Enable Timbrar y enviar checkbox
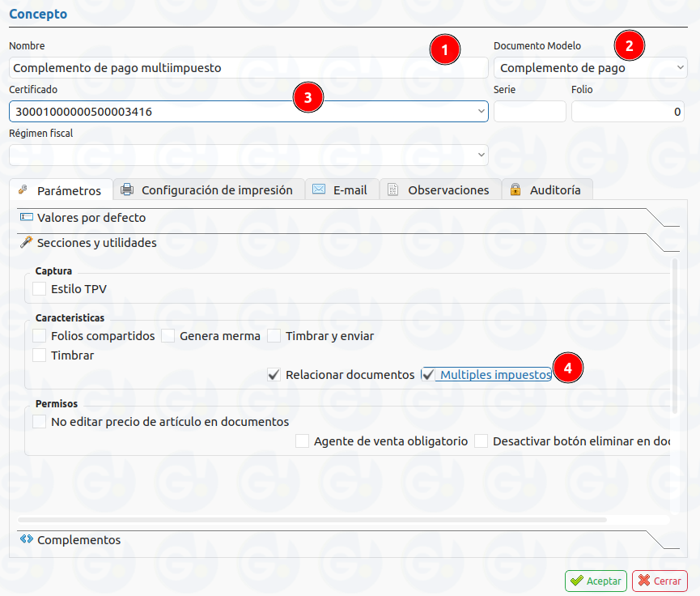700x596 pixels. point(274,335)
